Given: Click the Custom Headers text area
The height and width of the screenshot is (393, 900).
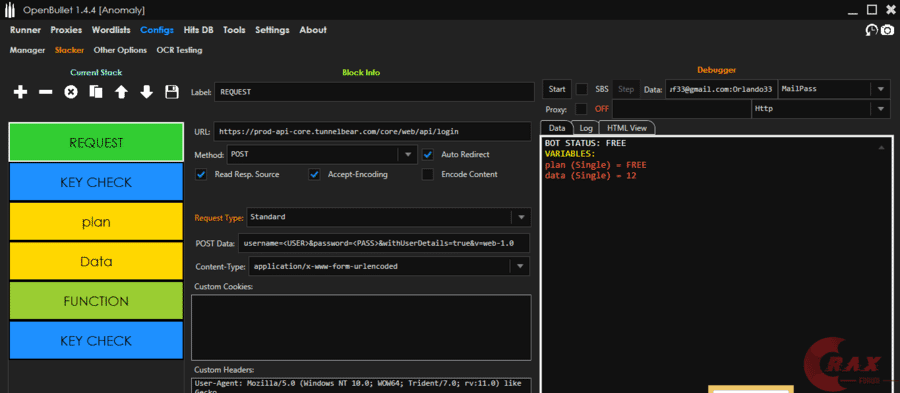Looking at the screenshot, I should [361, 386].
